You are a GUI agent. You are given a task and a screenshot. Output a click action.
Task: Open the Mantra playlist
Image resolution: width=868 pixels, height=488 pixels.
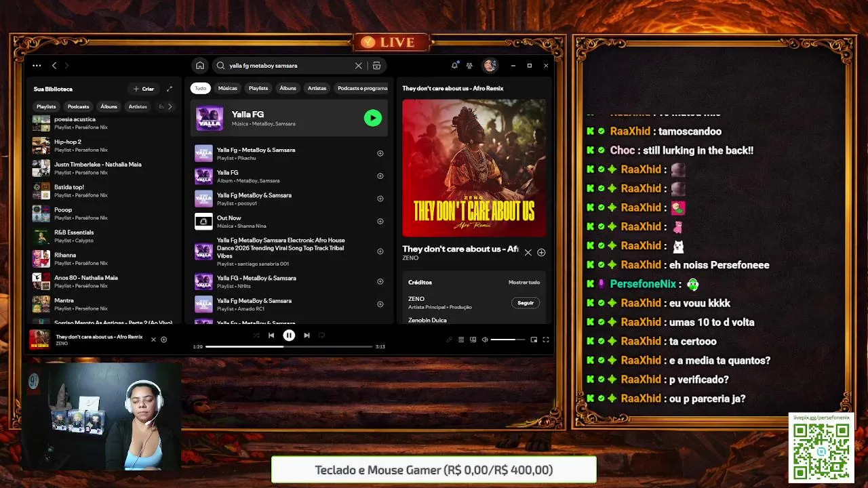point(105,304)
